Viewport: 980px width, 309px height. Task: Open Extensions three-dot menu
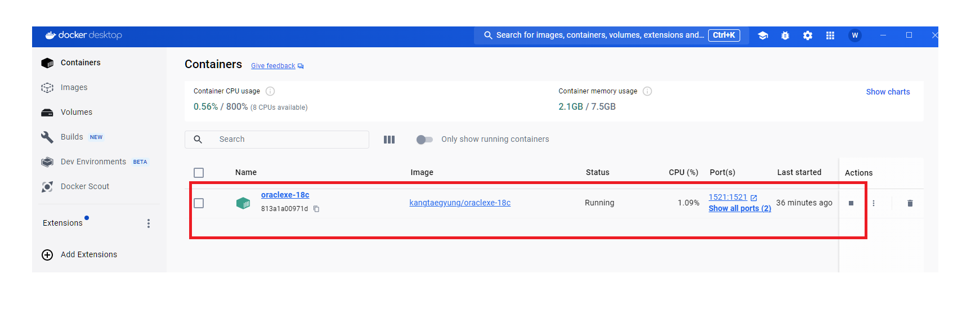click(149, 223)
